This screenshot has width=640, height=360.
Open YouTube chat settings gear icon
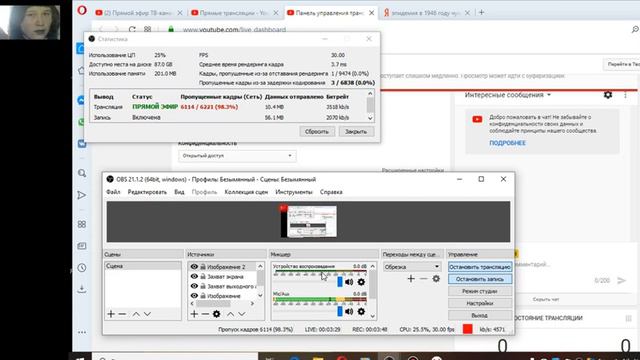click(608, 95)
